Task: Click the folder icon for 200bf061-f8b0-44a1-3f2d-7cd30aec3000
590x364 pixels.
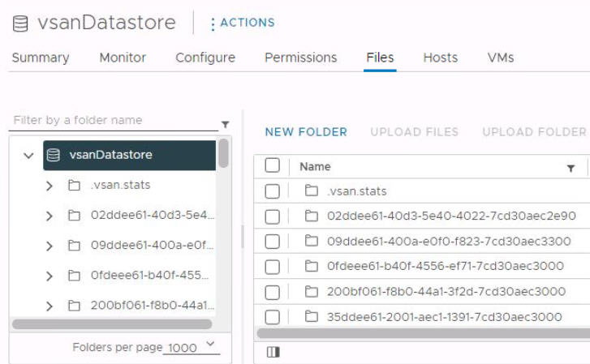Action: pos(311,291)
